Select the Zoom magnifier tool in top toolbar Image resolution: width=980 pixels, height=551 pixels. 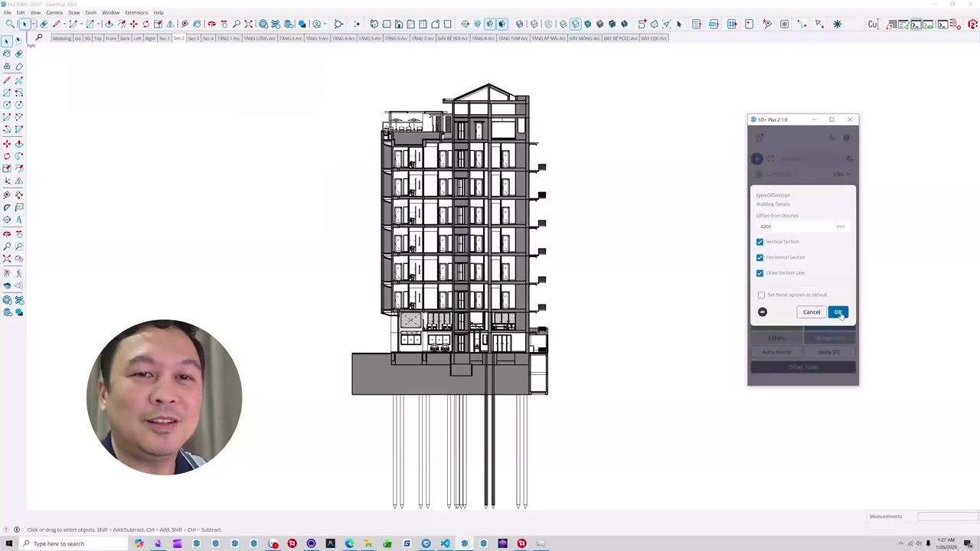(236, 24)
